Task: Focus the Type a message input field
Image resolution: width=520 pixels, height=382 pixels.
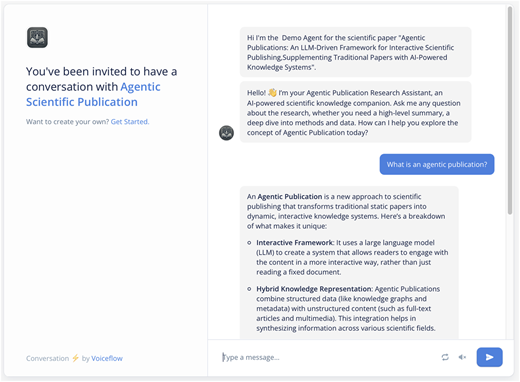Action: [x=327, y=357]
